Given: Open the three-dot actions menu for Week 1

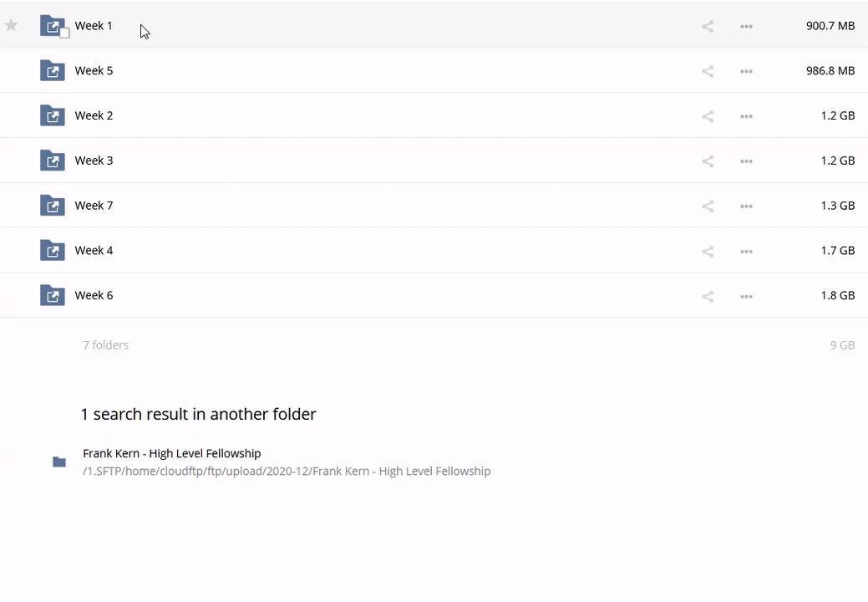Looking at the screenshot, I should coord(746,27).
